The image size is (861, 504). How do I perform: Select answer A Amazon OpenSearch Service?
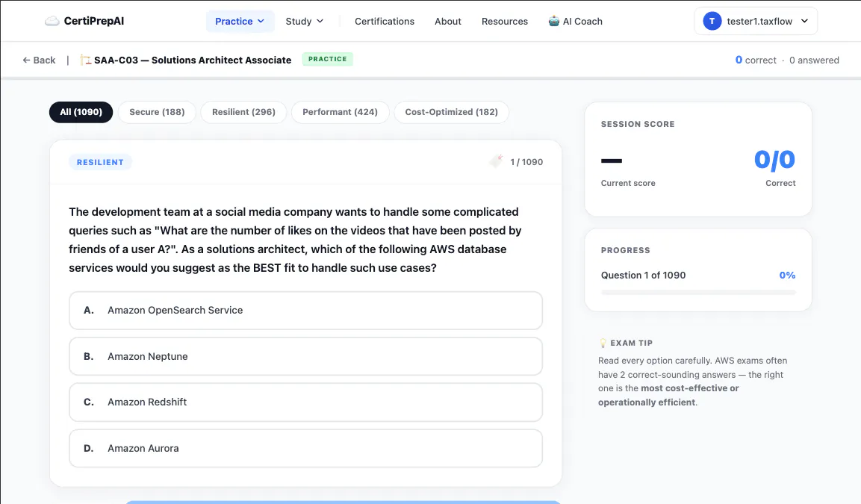point(306,310)
